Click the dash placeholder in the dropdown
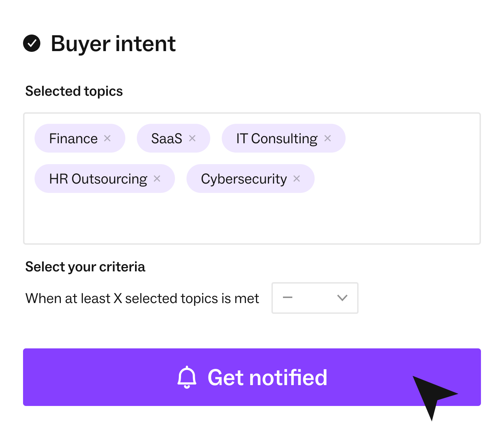 coord(288,298)
